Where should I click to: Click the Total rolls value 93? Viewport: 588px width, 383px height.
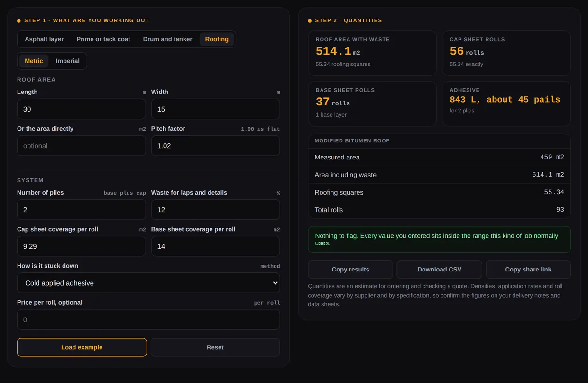[x=560, y=210]
